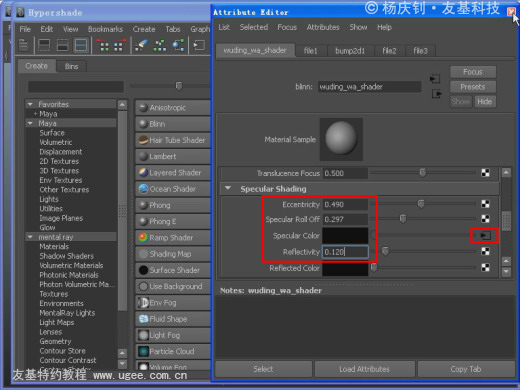The image size is (520, 390).
Task: Click the Select button at bottom
Action: [x=263, y=369]
